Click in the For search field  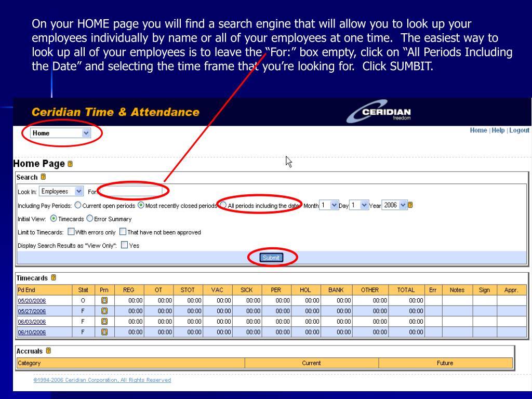point(130,191)
